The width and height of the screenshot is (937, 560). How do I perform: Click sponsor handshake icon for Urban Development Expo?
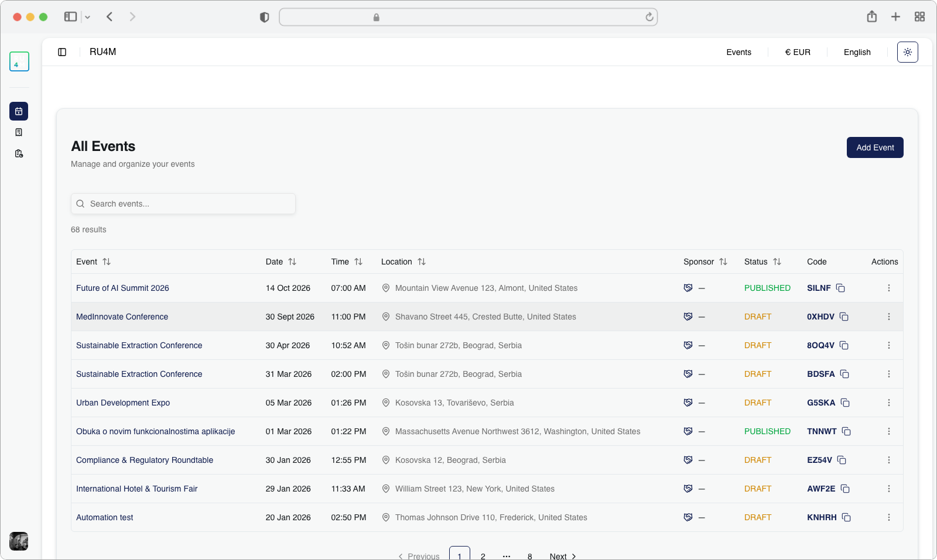coord(688,403)
